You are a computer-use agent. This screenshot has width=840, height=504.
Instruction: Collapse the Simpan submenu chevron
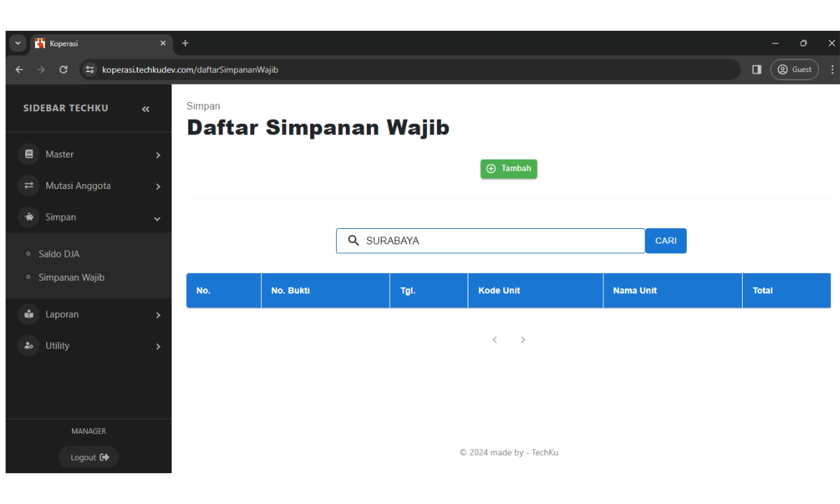click(157, 218)
